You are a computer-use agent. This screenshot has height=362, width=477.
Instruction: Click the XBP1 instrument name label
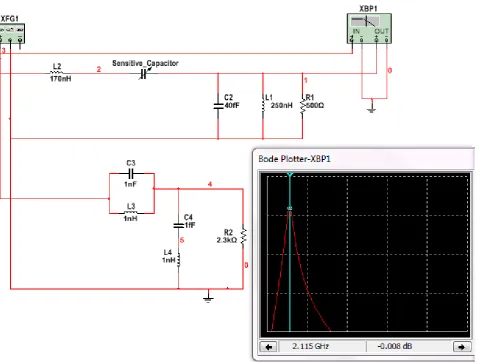click(368, 9)
